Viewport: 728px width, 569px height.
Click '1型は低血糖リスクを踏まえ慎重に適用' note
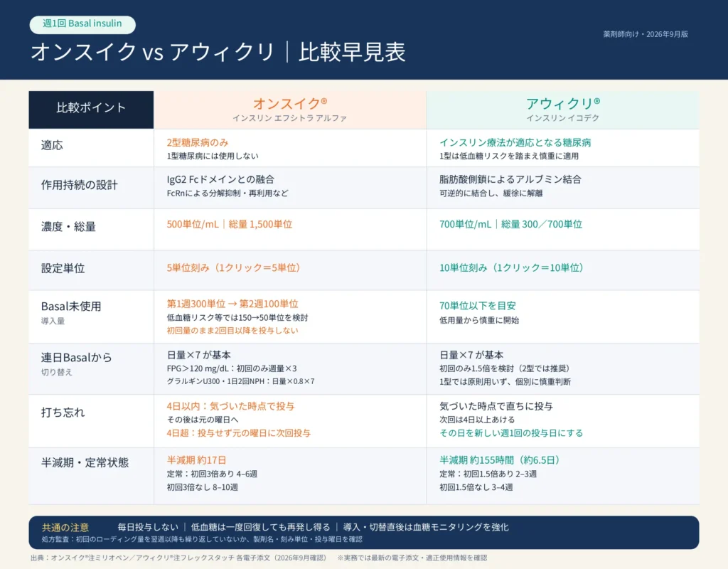(x=509, y=156)
